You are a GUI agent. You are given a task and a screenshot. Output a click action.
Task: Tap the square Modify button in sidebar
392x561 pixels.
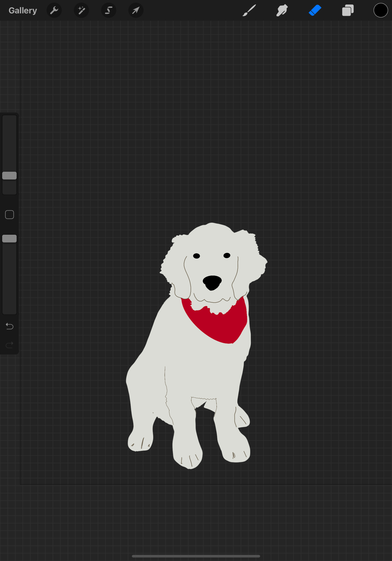pyautogui.click(x=9, y=215)
